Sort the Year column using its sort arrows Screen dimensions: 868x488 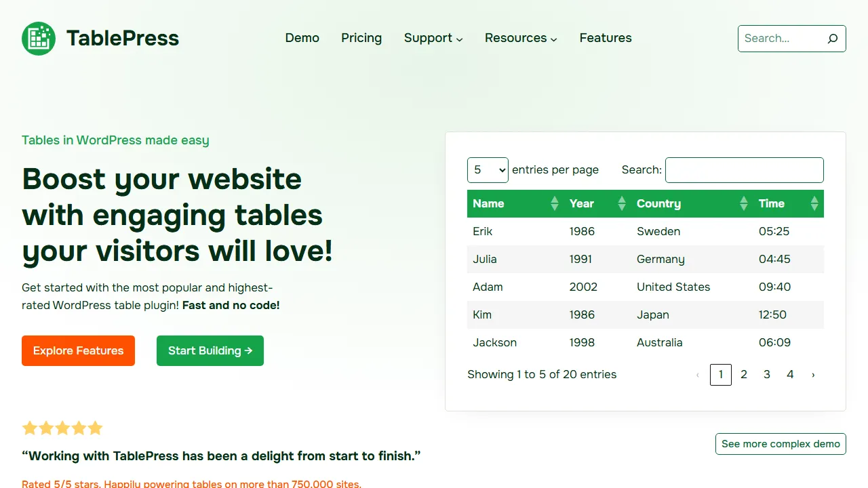pos(621,203)
